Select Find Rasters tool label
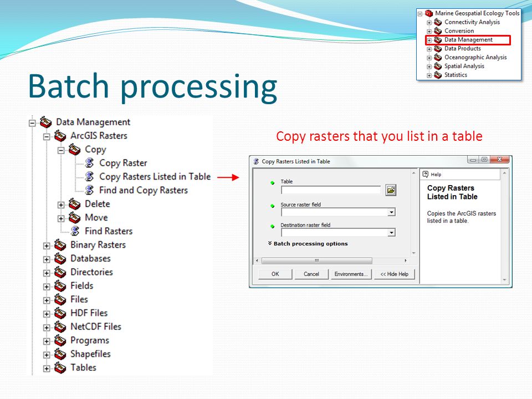Image resolution: width=532 pixels, height=399 pixels. tap(109, 231)
